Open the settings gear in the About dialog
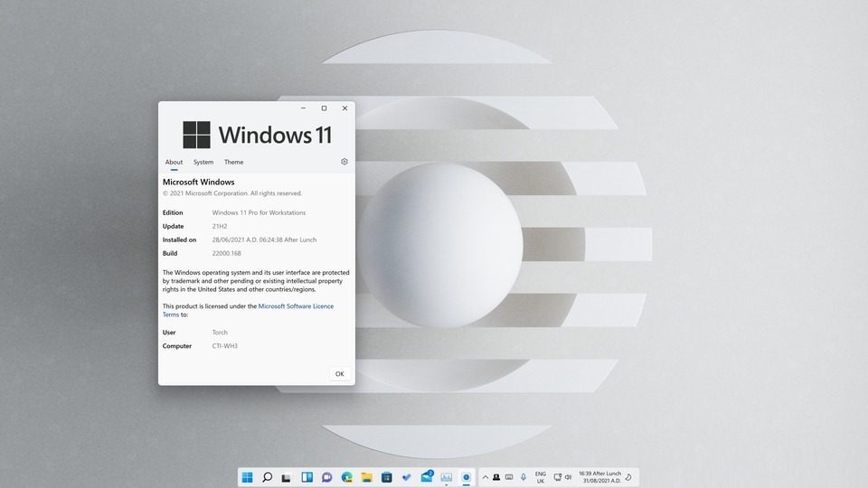This screenshot has width=868, height=488. pyautogui.click(x=344, y=162)
